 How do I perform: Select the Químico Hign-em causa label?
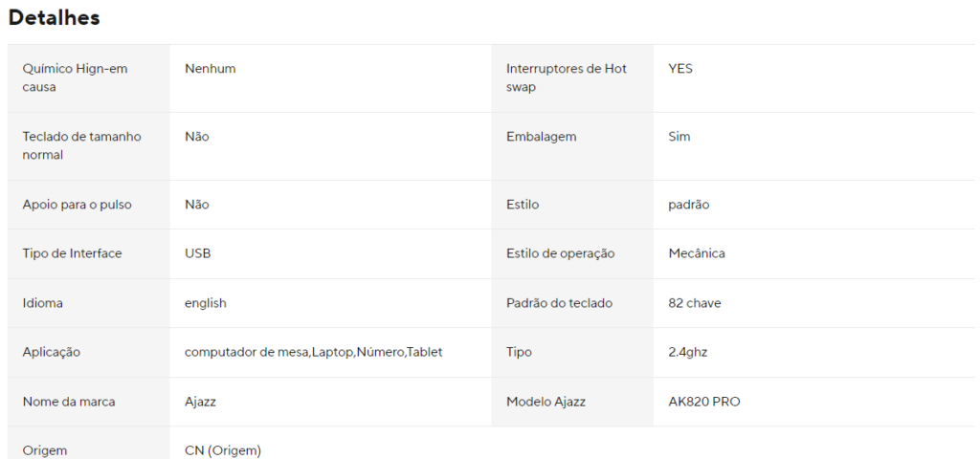tap(75, 78)
